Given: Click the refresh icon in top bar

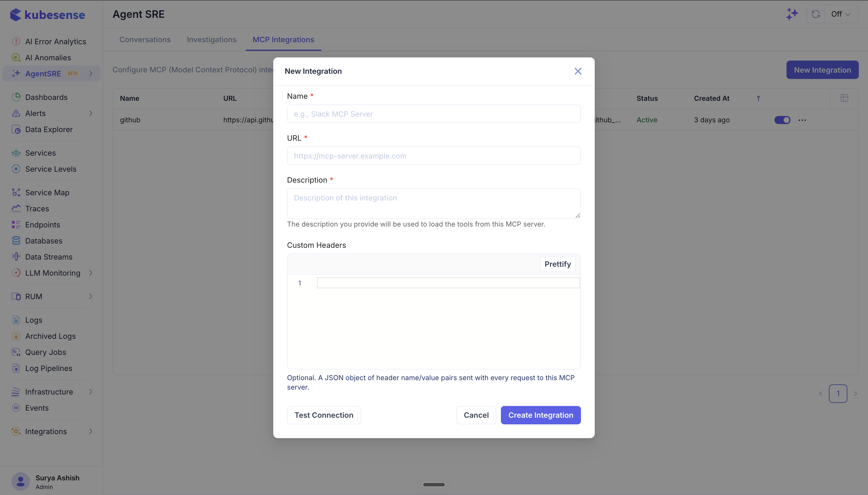Looking at the screenshot, I should point(816,14).
